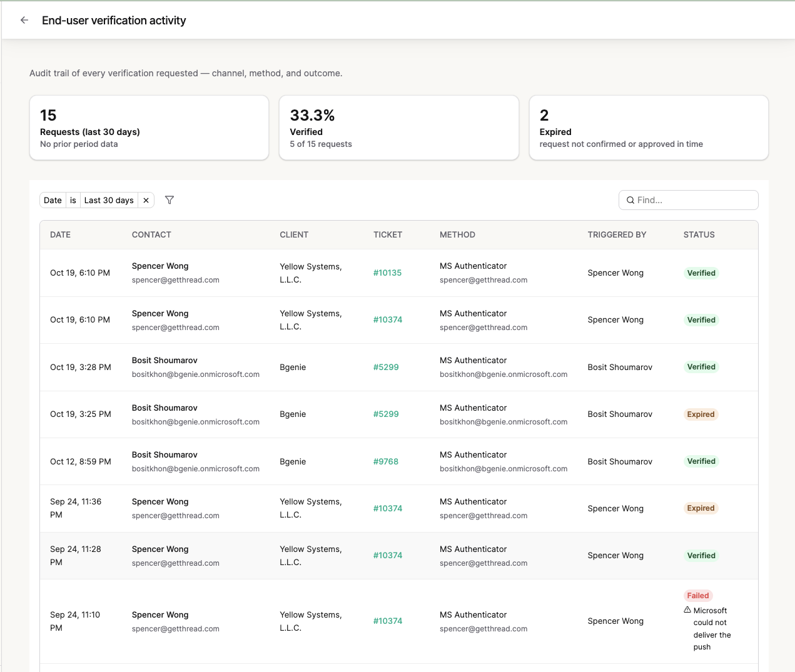Viewport: 795px width, 672px height.
Task: Click the Failed status badge
Action: coord(698,596)
